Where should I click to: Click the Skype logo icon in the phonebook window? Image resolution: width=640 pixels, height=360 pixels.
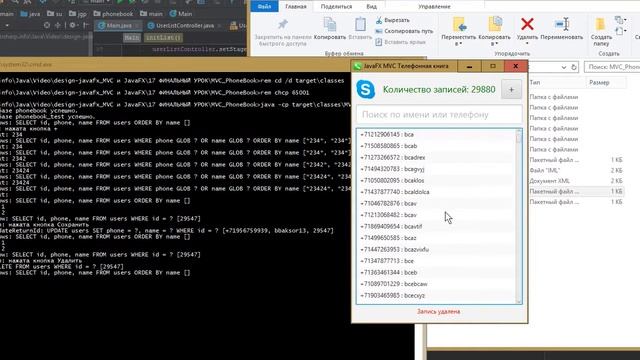[366, 89]
